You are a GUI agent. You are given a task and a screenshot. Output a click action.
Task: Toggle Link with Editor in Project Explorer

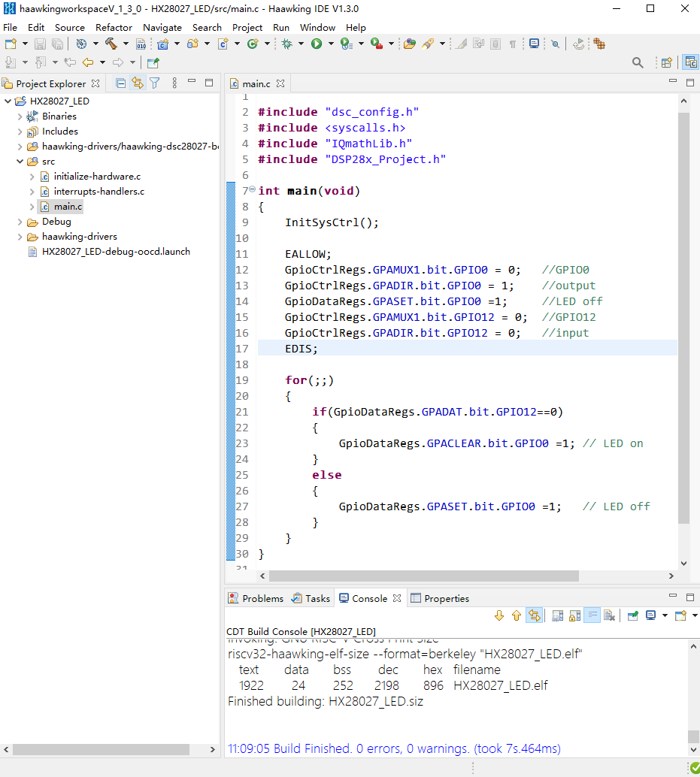tap(138, 83)
